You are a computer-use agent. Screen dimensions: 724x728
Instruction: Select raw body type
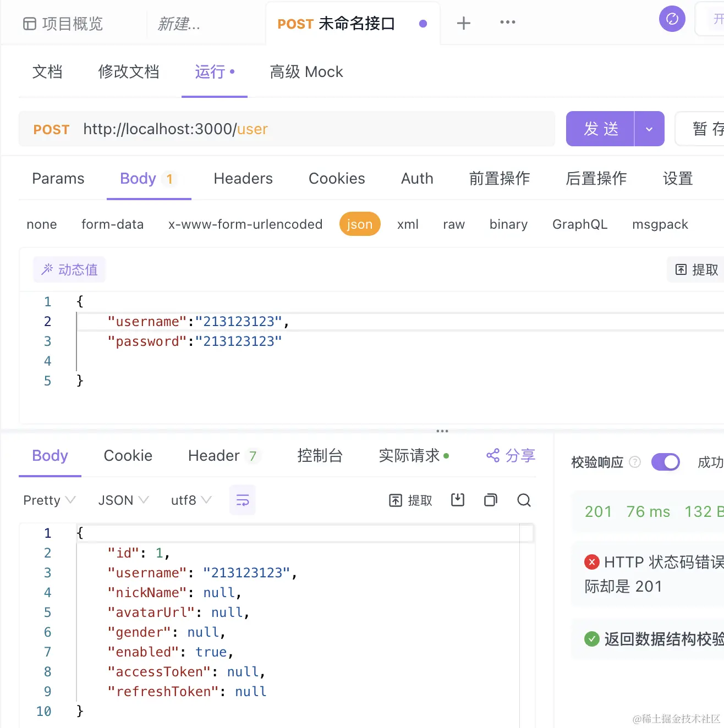(454, 224)
